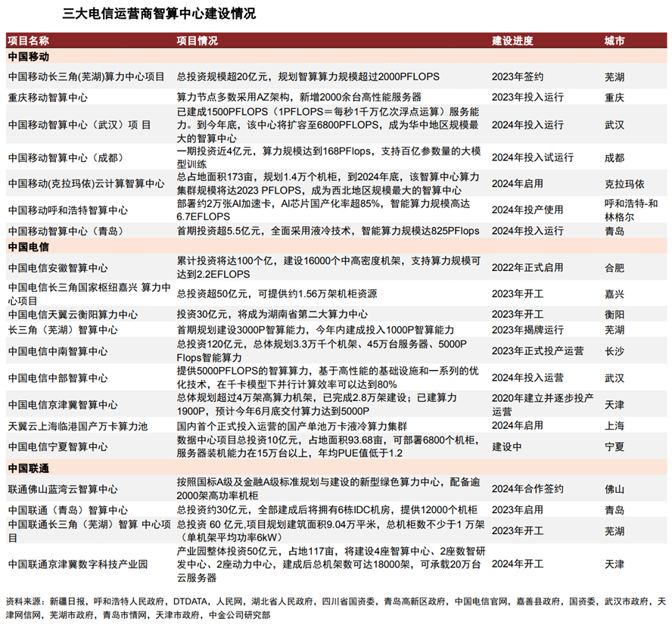Click the 项目名称 column header
The image size is (672, 625).
(x=28, y=41)
